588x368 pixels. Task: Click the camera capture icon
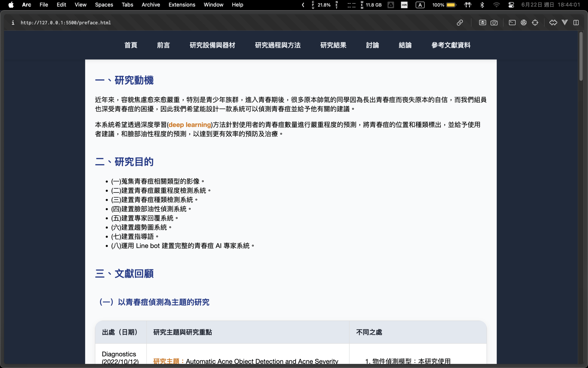(x=494, y=23)
